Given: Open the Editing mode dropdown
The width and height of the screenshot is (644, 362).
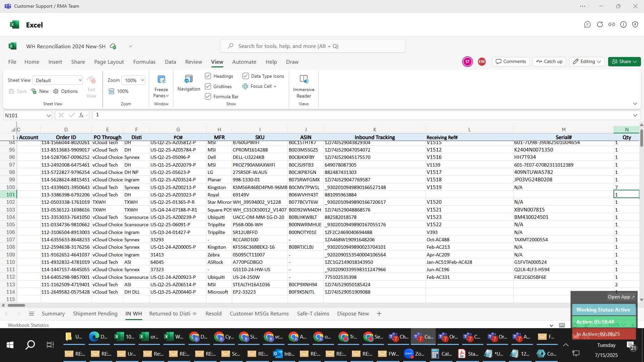Looking at the screenshot, I should [x=587, y=62].
